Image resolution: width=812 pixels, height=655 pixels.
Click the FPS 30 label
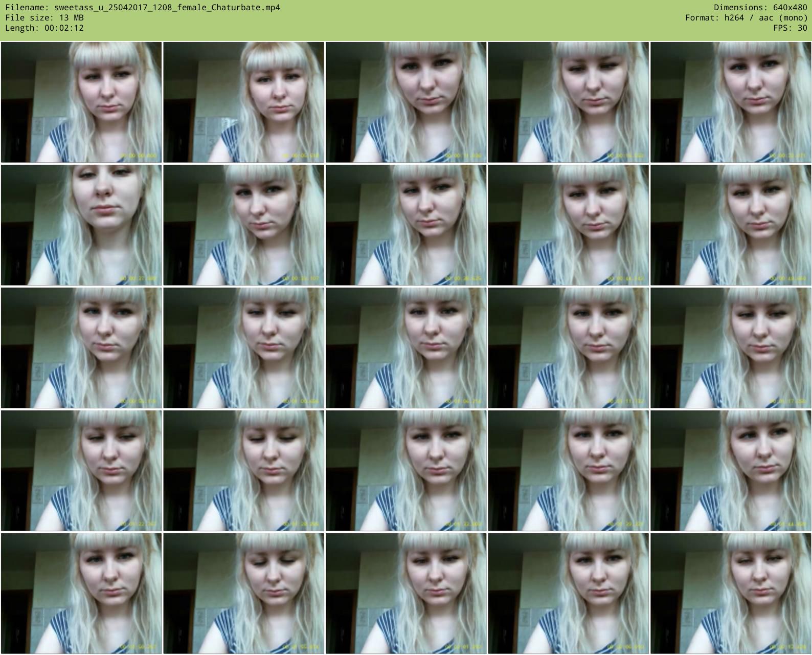pos(790,28)
